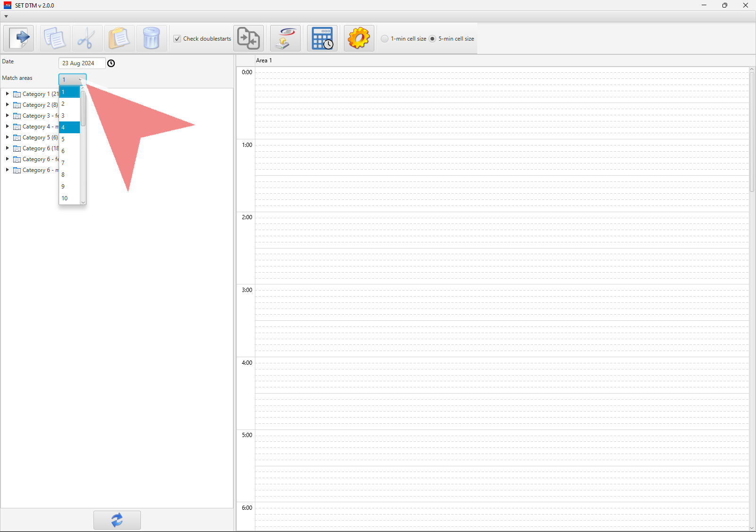756x532 pixels.
Task: Expand the Category 1 tree node
Action: (x=8, y=94)
